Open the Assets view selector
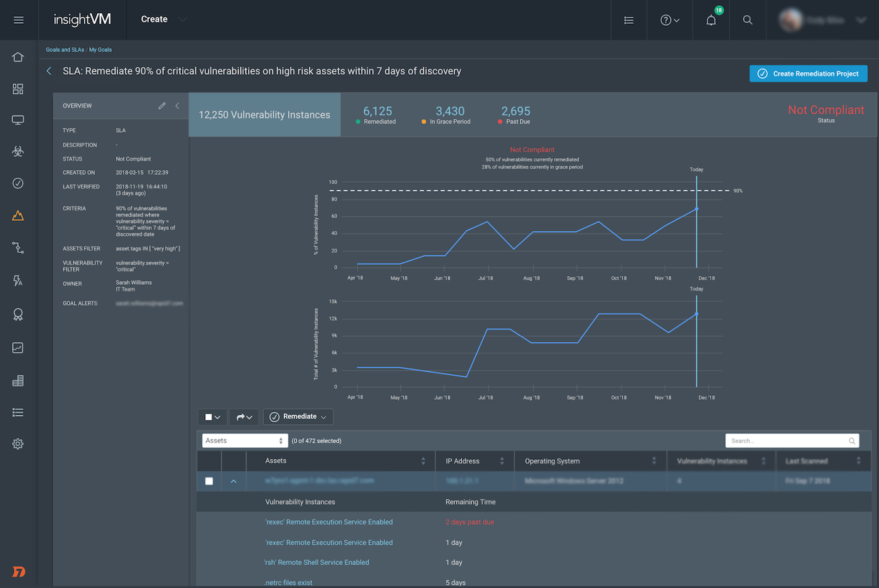879x588 pixels. pos(244,441)
